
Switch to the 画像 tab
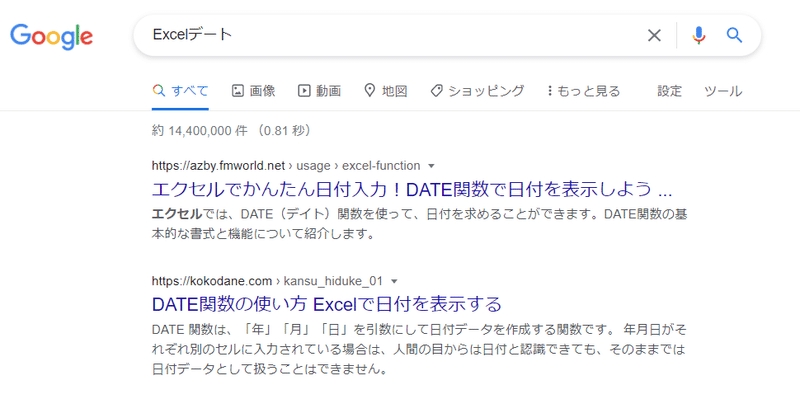[254, 91]
